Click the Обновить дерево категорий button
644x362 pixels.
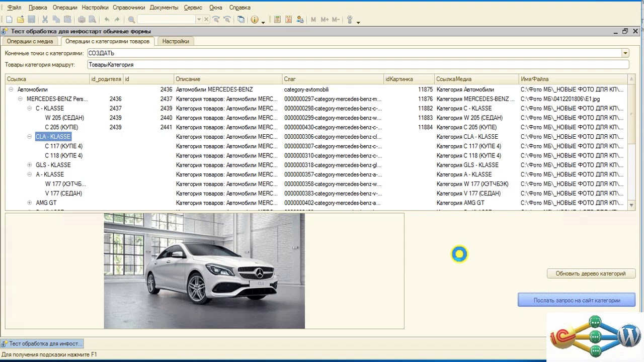591,274
